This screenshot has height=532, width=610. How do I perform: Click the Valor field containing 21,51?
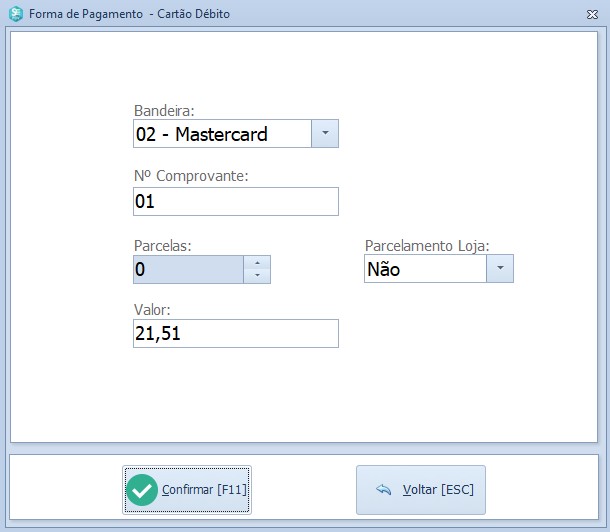pyautogui.click(x=235, y=333)
